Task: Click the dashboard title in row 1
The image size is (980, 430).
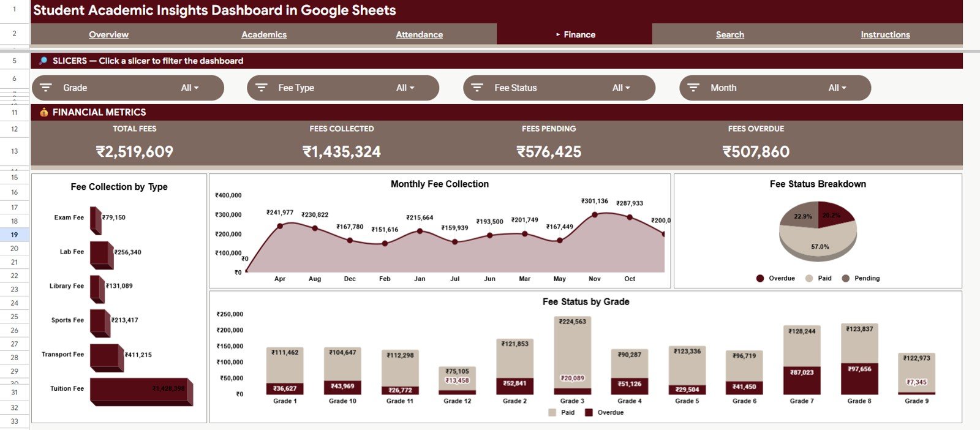Action: click(214, 10)
